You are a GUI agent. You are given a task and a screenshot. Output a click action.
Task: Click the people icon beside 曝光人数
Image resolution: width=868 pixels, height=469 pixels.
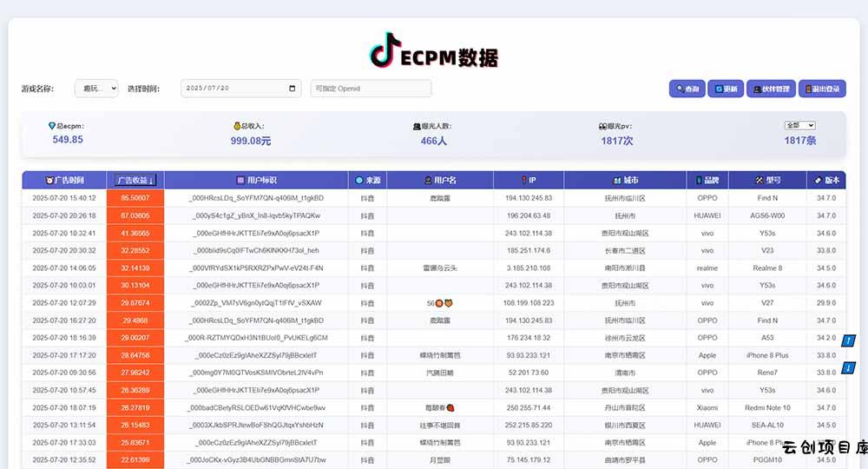click(417, 126)
